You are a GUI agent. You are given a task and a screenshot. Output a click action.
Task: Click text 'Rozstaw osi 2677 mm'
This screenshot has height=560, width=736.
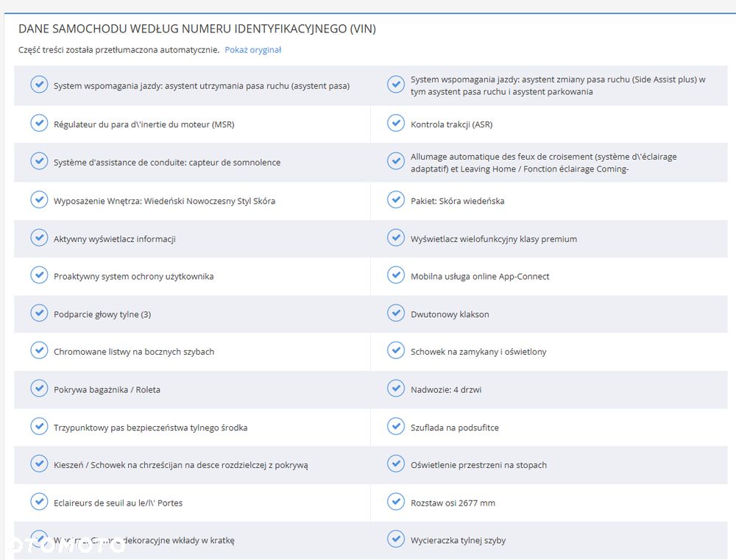[453, 503]
